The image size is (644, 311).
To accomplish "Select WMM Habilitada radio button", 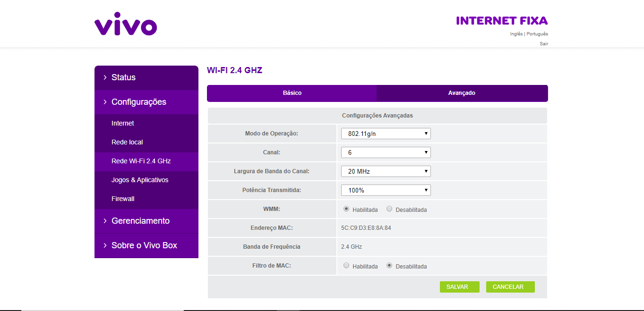I will [x=346, y=209].
